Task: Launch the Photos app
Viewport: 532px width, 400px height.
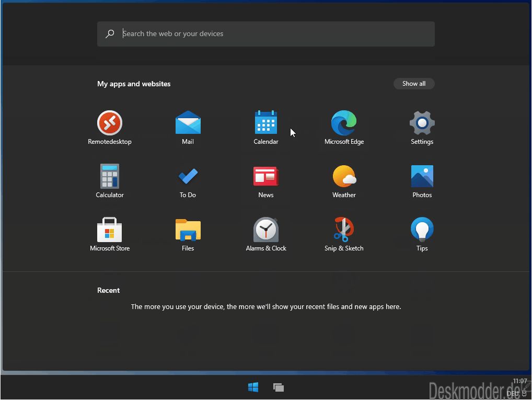Action: coord(422,180)
